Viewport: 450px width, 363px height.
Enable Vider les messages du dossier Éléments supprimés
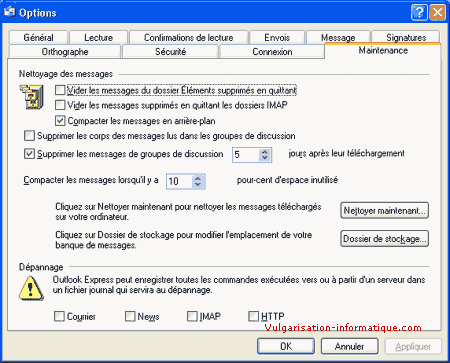point(60,90)
